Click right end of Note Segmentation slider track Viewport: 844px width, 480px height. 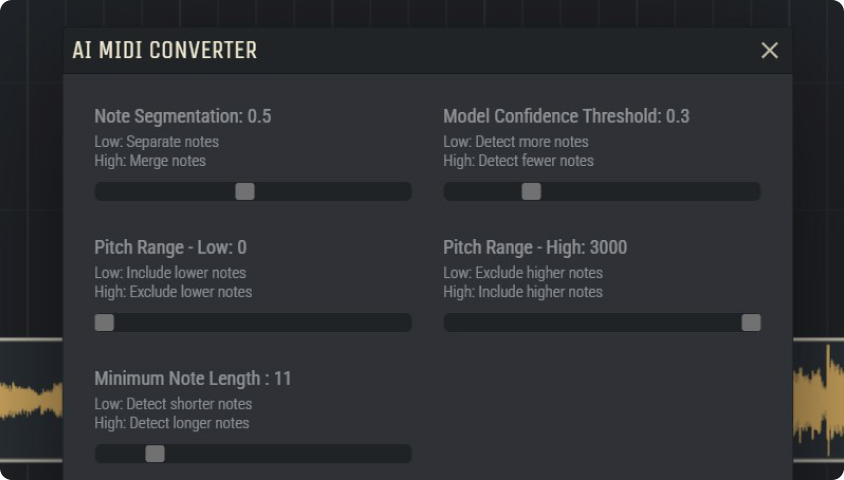pyautogui.click(x=403, y=192)
